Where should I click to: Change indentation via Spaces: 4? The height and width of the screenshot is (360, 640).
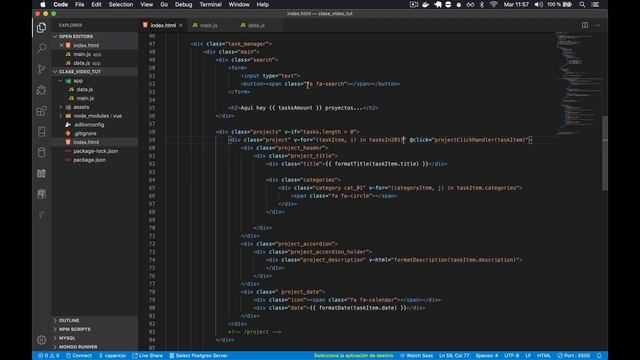[x=487, y=356]
